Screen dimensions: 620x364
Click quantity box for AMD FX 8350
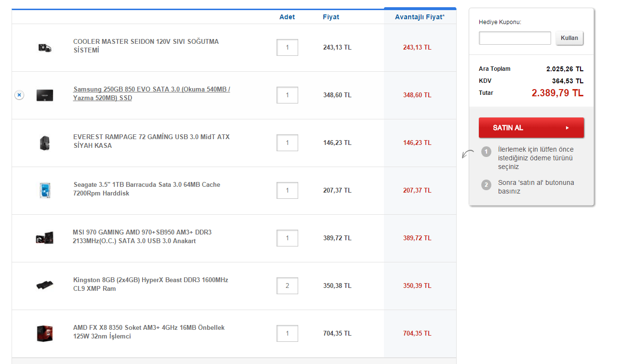click(287, 333)
